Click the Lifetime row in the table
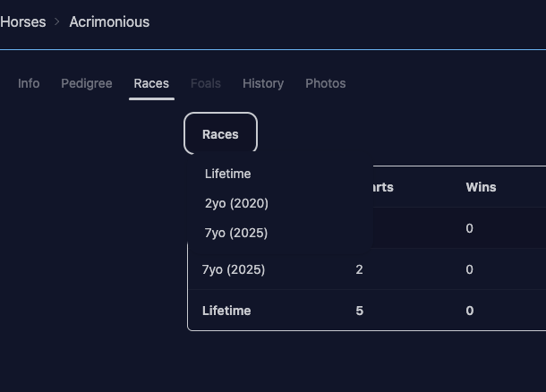 [x=226, y=311]
